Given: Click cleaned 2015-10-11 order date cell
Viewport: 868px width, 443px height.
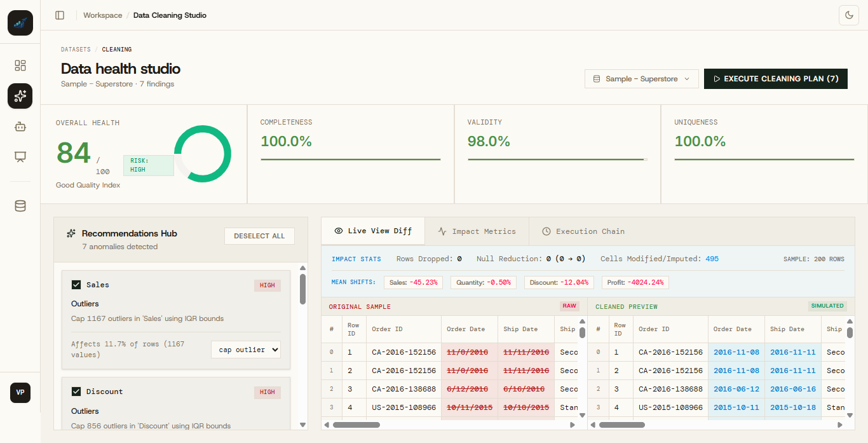Looking at the screenshot, I should pyautogui.click(x=736, y=407).
